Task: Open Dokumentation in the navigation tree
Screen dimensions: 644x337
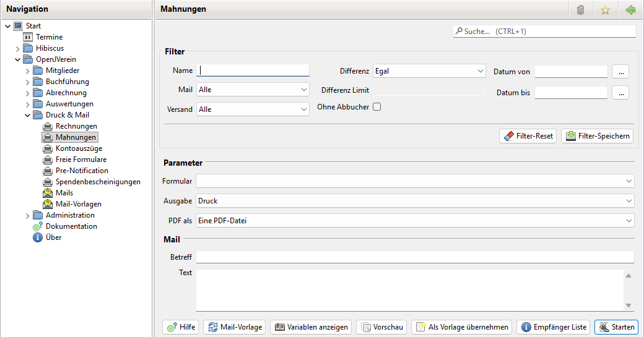Action: click(71, 226)
